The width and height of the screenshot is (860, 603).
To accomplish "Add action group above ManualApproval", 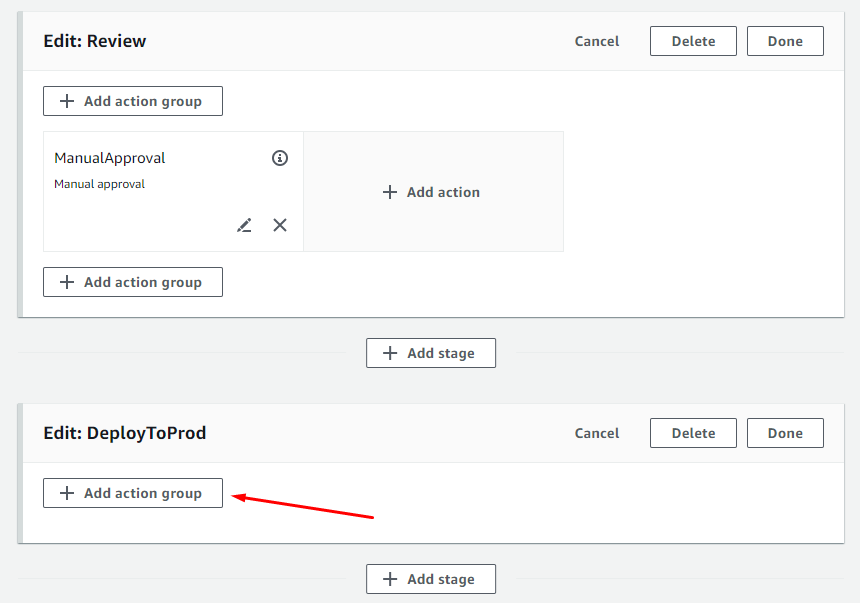I will point(133,101).
